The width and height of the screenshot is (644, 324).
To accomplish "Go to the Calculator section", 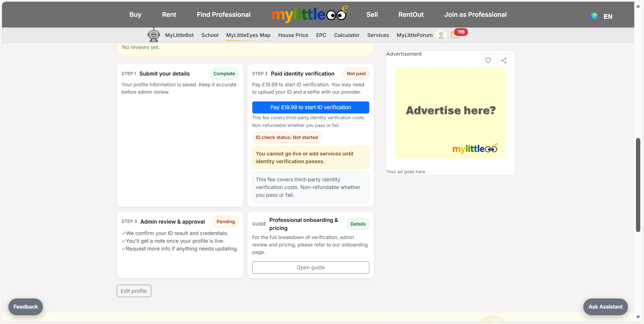I will coord(346,35).
